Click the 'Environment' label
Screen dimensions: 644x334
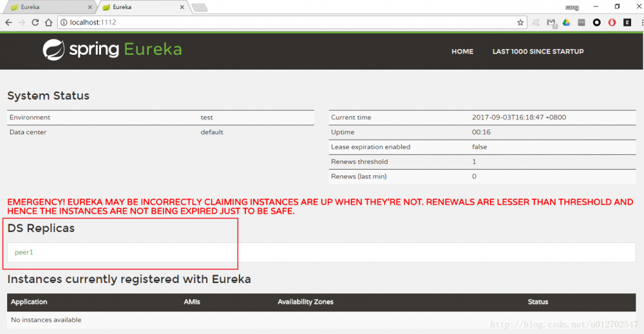(x=30, y=117)
